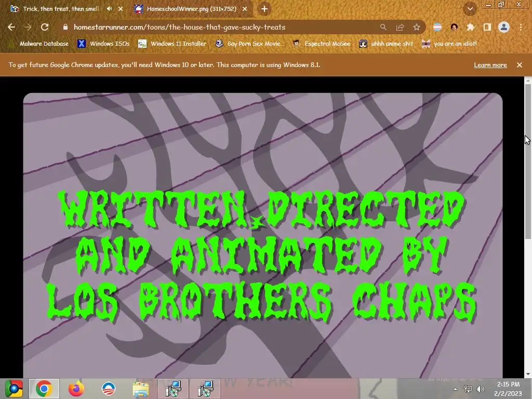Open the round avatar extension icon

(x=454, y=27)
